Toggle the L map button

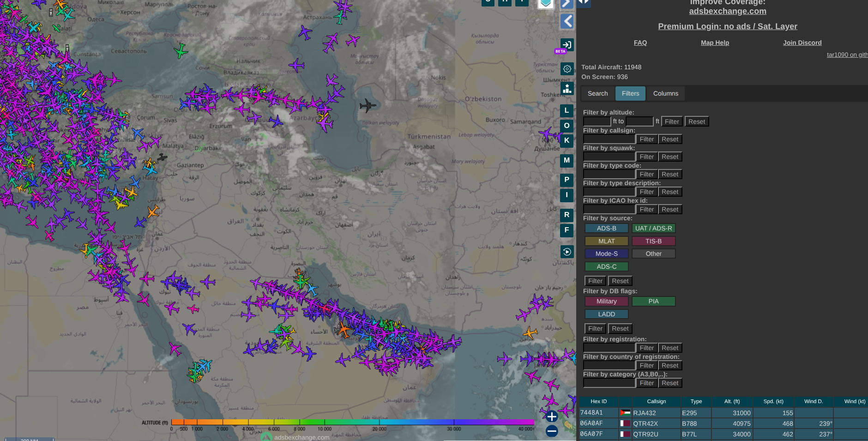(x=567, y=110)
